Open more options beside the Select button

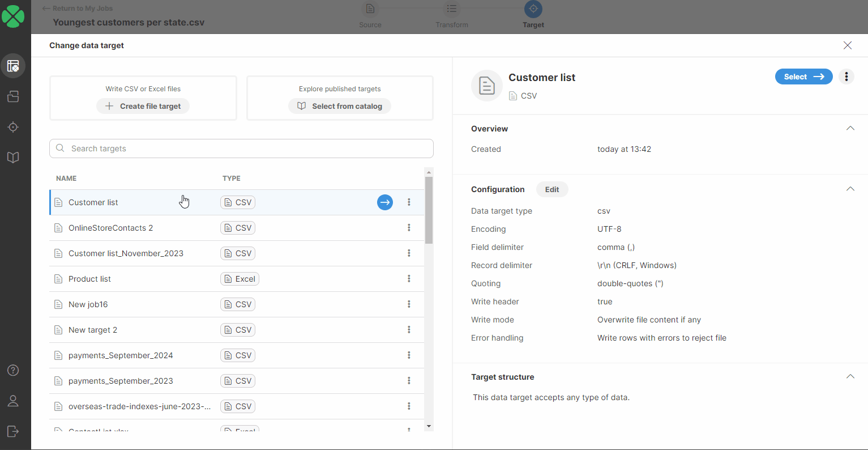(x=846, y=77)
